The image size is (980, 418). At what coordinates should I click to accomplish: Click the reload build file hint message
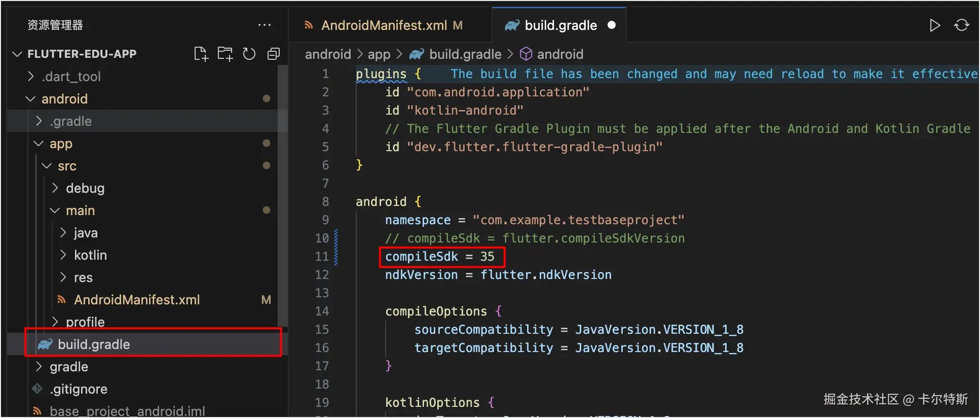coord(714,74)
